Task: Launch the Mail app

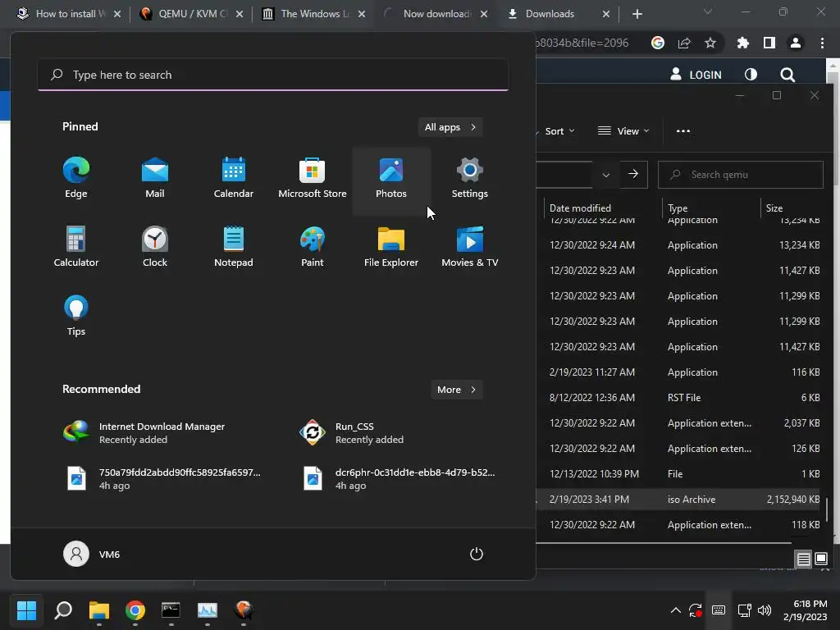Action: click(155, 178)
